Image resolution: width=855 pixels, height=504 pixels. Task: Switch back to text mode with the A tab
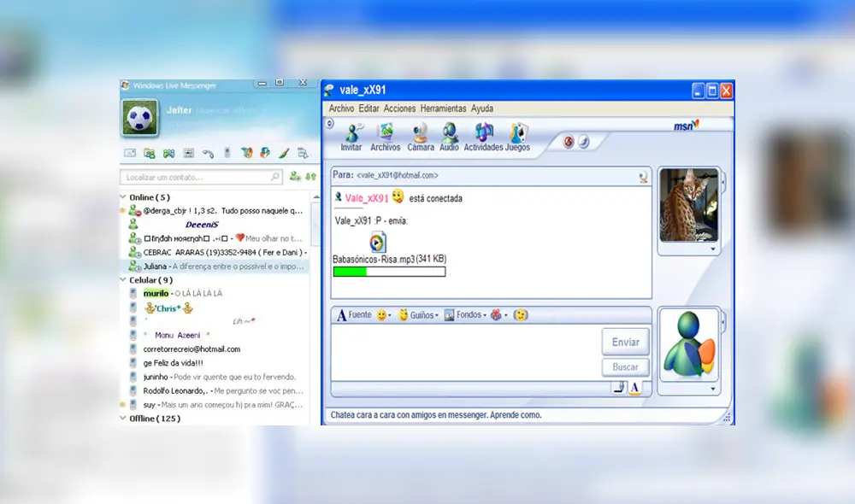(x=636, y=387)
